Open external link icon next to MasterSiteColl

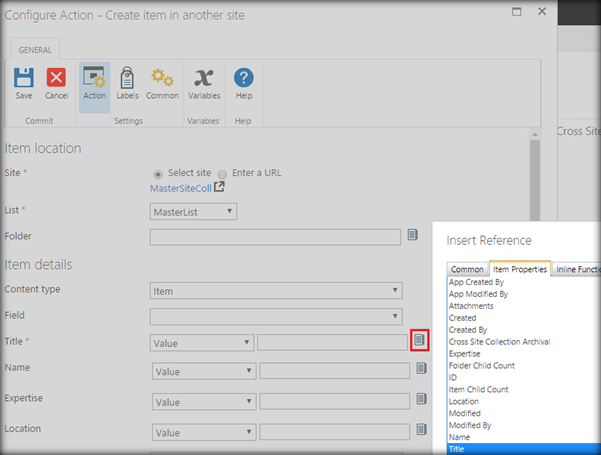point(219,187)
